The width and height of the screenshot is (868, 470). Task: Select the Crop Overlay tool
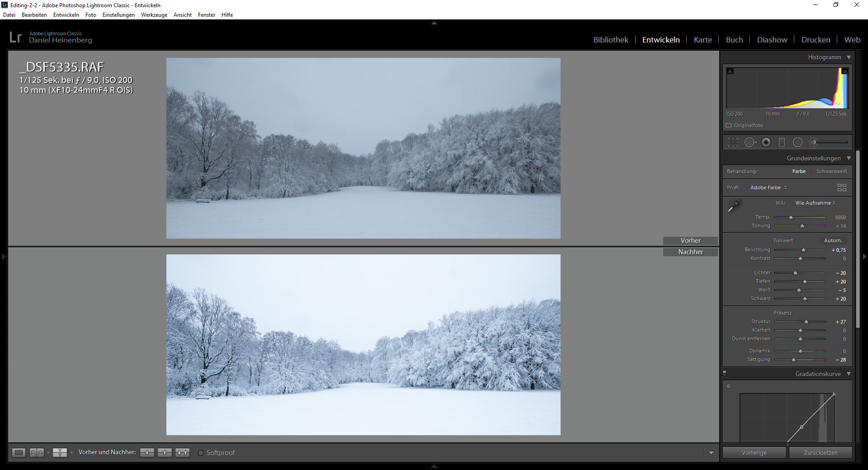(x=733, y=142)
